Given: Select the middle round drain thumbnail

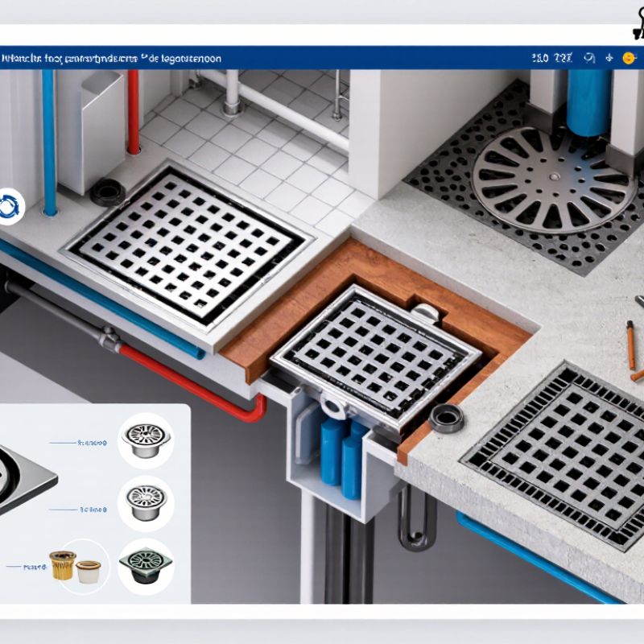Looking at the screenshot, I should click(x=147, y=503).
